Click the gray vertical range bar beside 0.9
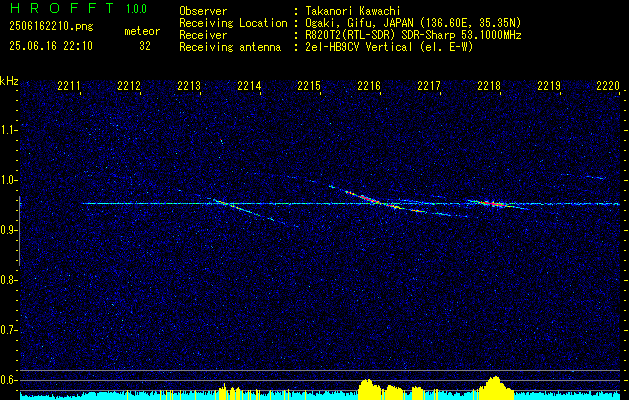The height and width of the screenshot is (400, 629). tap(20, 231)
